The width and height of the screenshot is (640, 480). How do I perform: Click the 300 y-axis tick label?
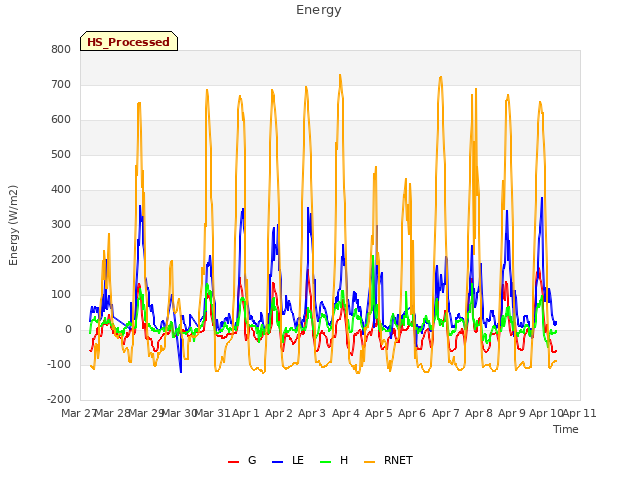[x=61, y=224]
